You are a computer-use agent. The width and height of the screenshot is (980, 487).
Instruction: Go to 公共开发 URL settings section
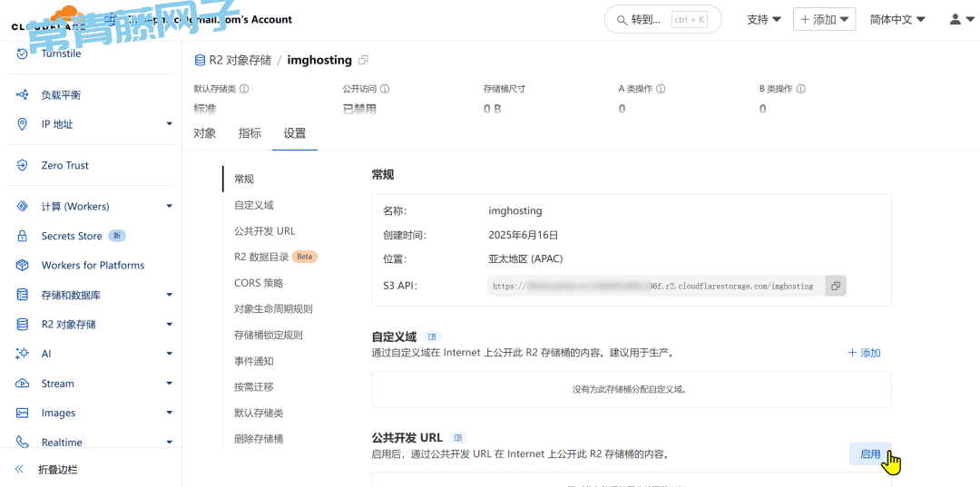coord(264,231)
